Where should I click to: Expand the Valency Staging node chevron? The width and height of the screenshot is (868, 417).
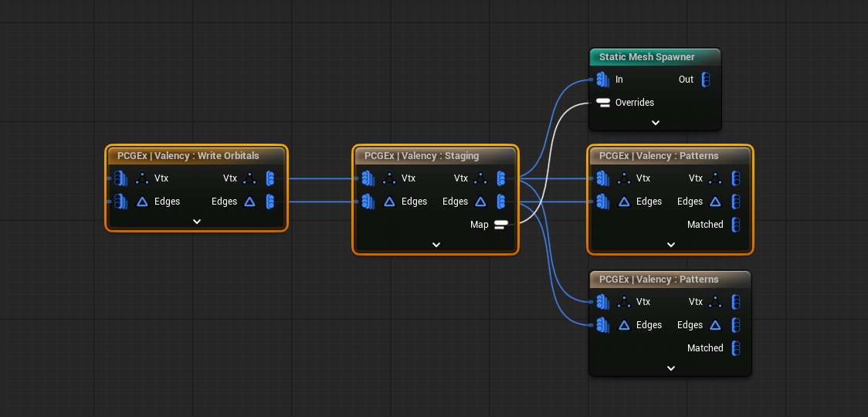click(x=436, y=244)
